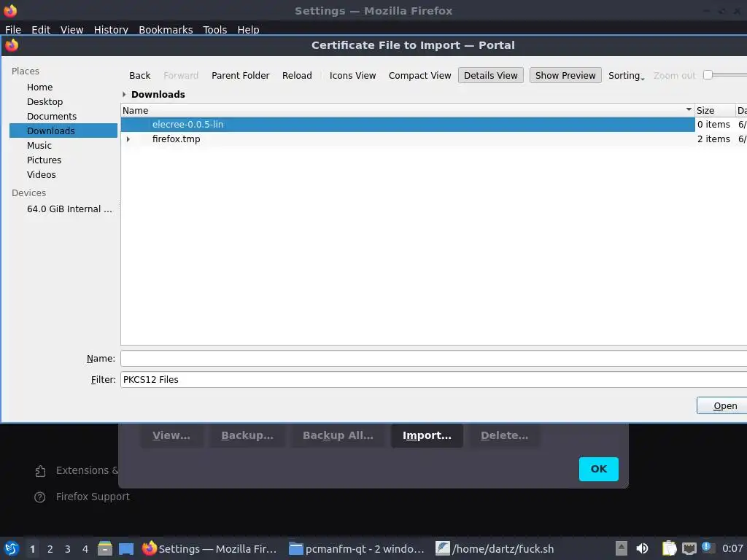Open Desktop in Places
The image size is (747, 560).
coord(44,102)
